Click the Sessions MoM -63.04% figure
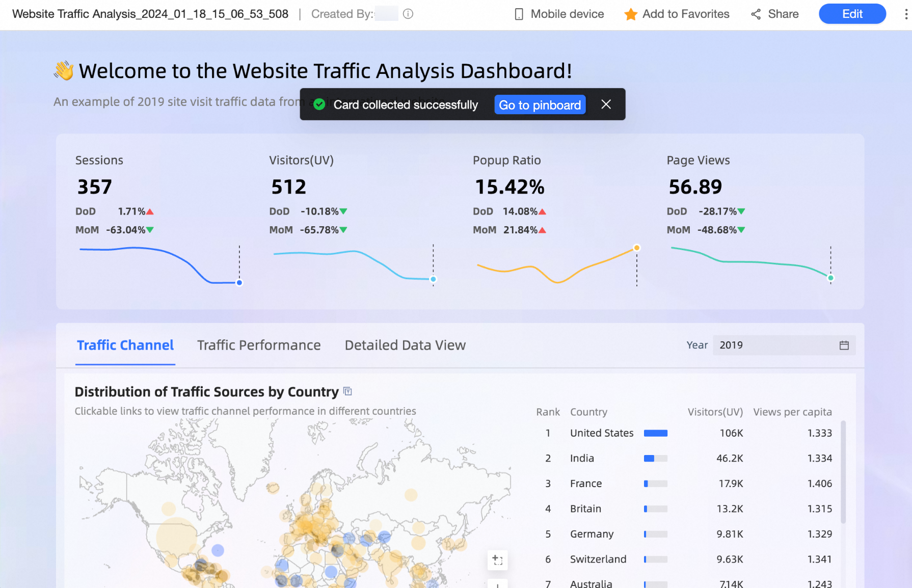 tap(125, 230)
